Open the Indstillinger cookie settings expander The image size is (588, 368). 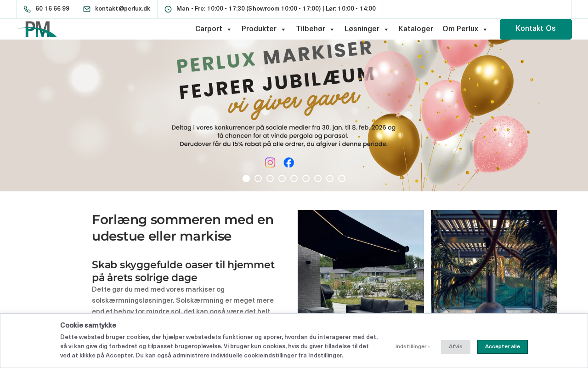(413, 347)
